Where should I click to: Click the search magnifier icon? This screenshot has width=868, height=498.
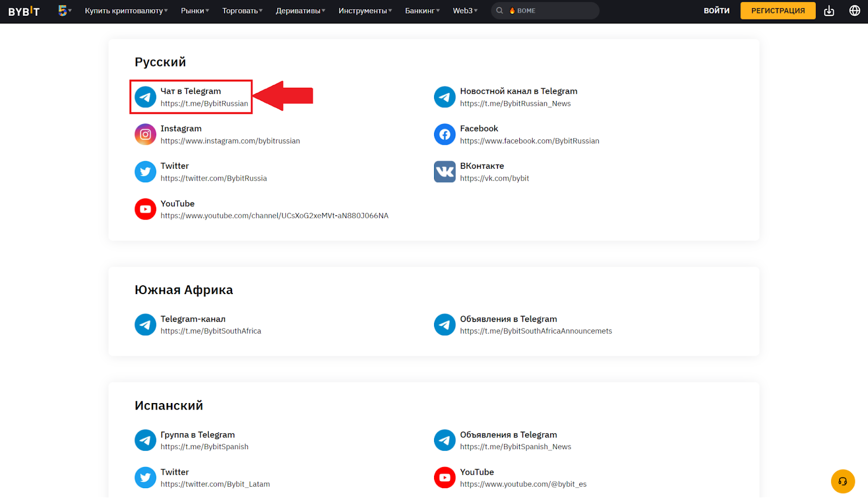[x=500, y=11]
